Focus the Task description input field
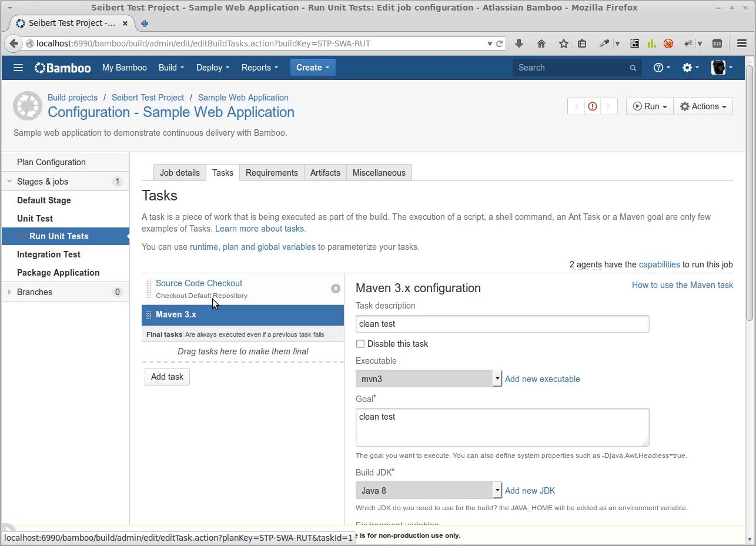 pos(503,324)
